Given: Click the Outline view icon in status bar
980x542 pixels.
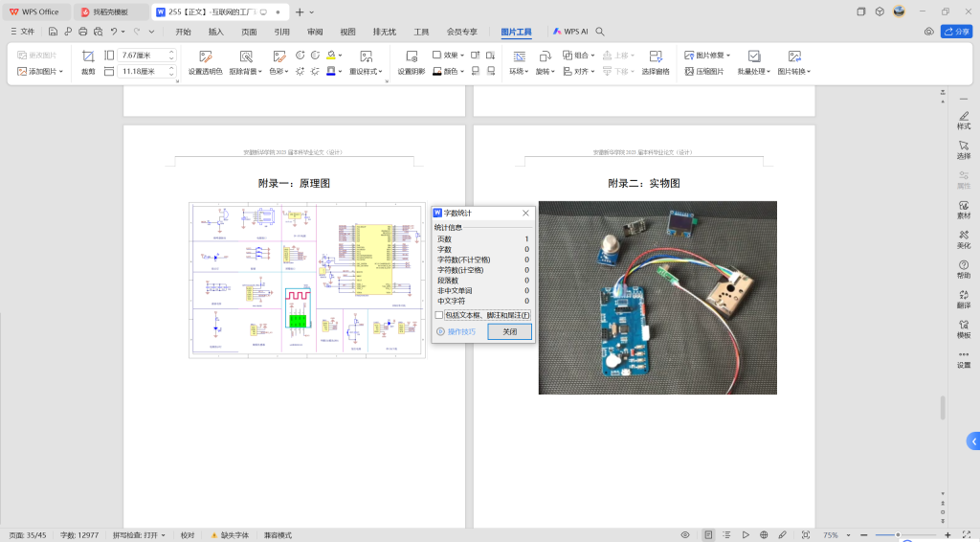Looking at the screenshot, I should point(727,535).
